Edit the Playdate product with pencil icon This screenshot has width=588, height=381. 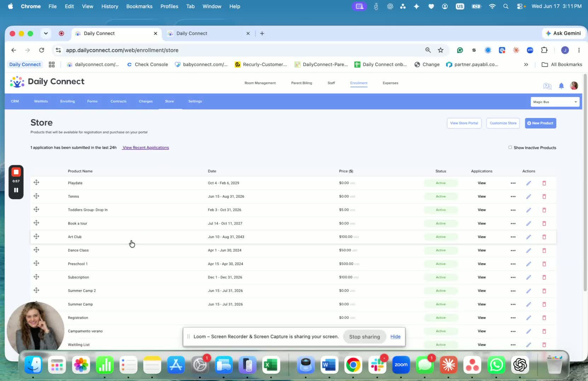pyautogui.click(x=529, y=183)
